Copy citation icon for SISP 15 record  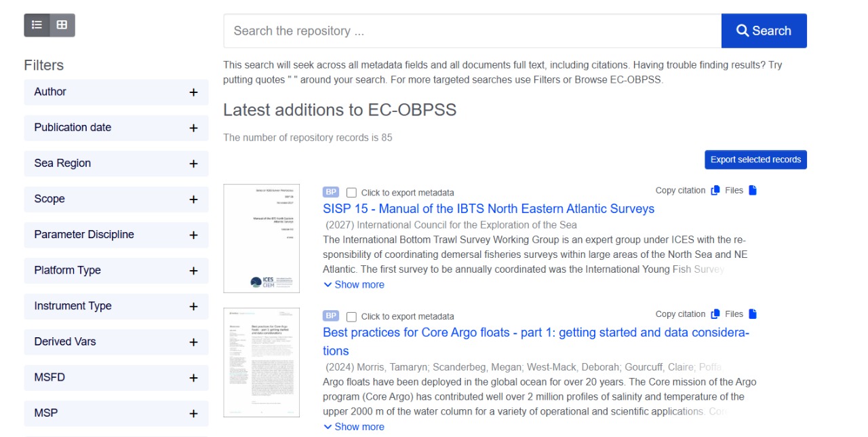(x=715, y=191)
